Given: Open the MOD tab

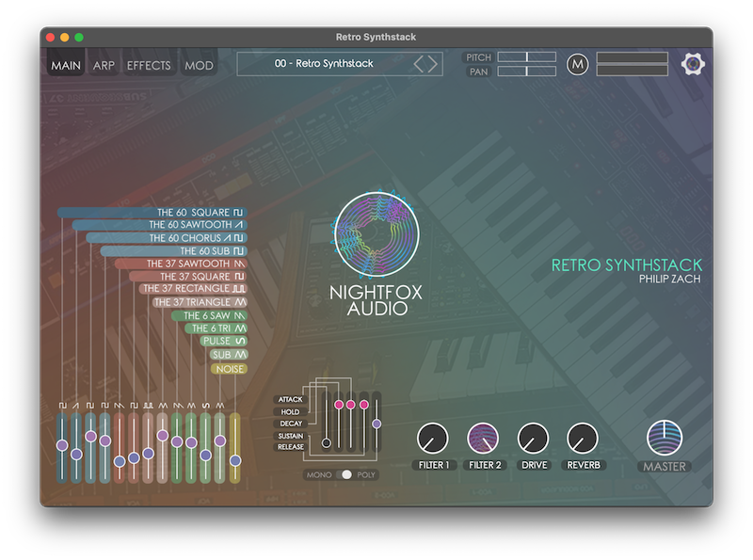Looking at the screenshot, I should 199,65.
